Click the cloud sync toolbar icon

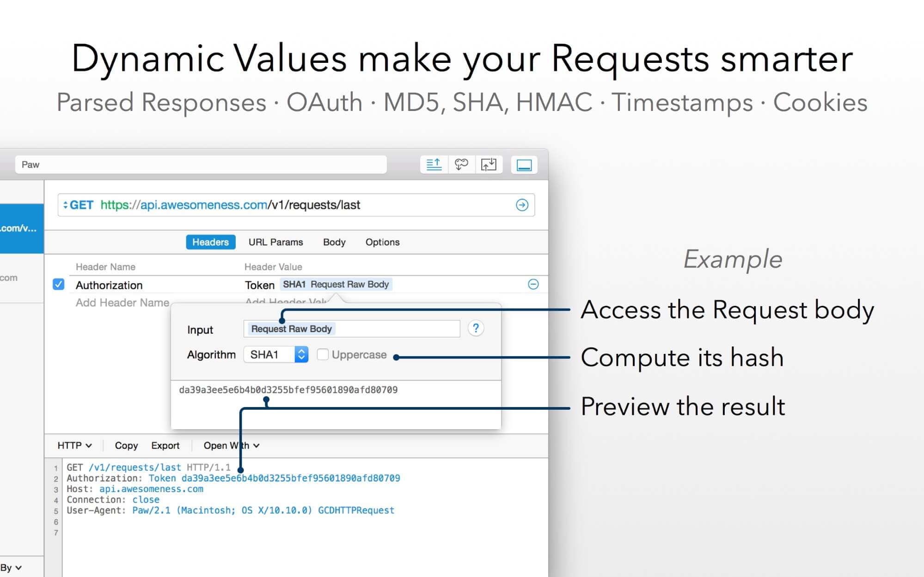461,164
